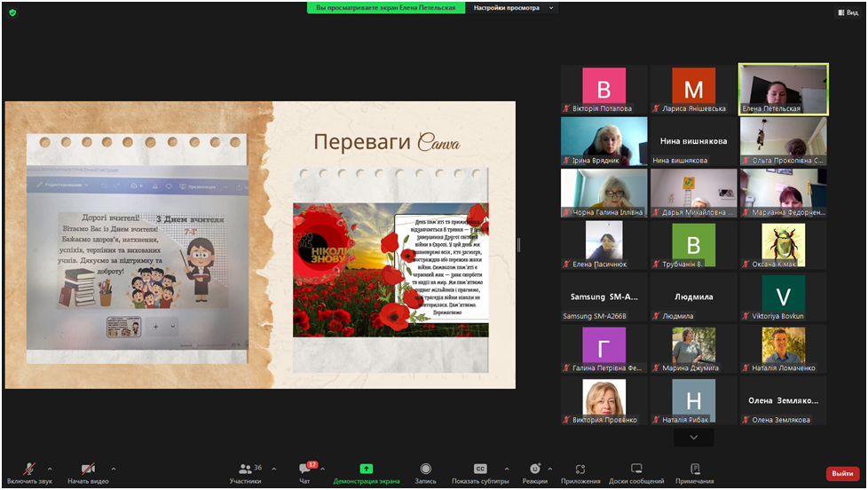The image size is (868, 490).
Task: Open the Вид view menu
Action: 848,12
